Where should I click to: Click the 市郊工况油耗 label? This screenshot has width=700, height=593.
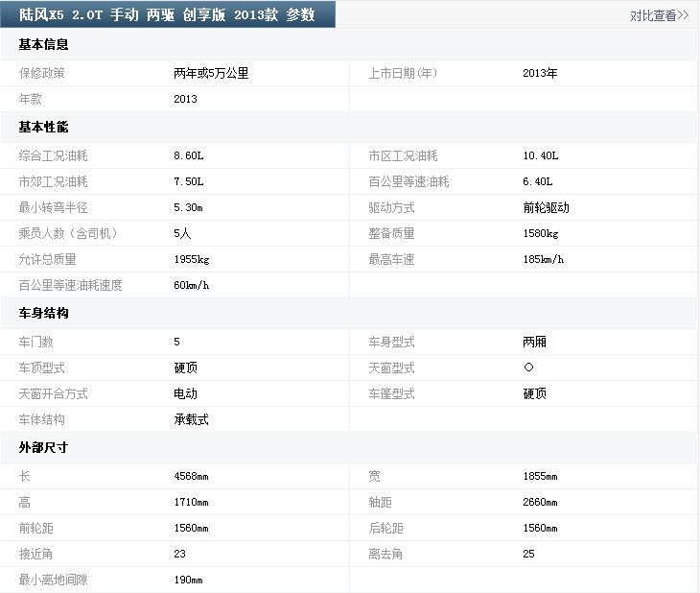[53, 182]
